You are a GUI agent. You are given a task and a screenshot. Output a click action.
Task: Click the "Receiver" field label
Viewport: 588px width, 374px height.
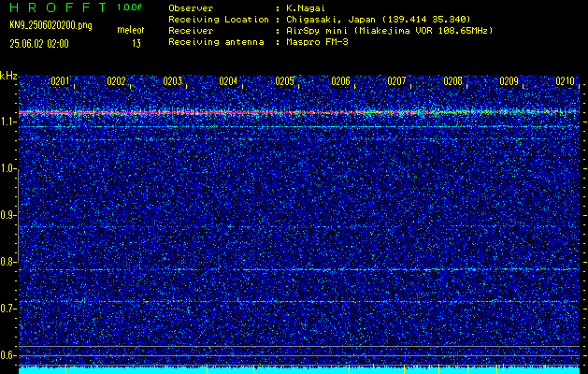coord(191,30)
